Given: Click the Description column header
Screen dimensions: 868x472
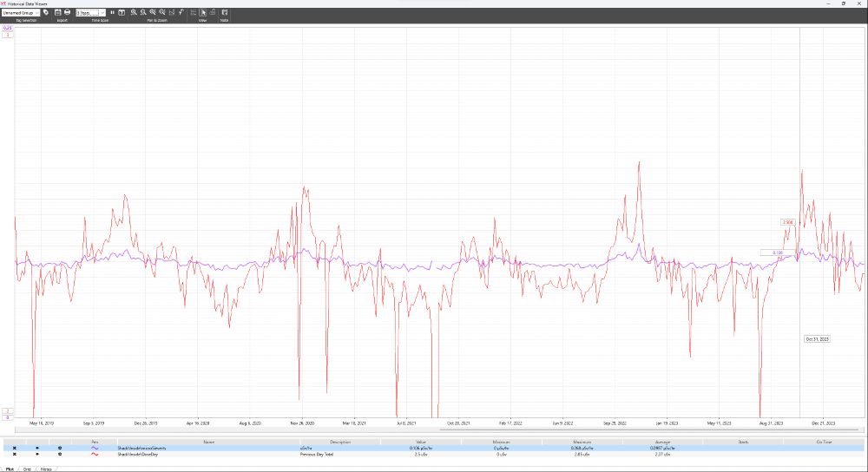Looking at the screenshot, I should click(340, 442).
